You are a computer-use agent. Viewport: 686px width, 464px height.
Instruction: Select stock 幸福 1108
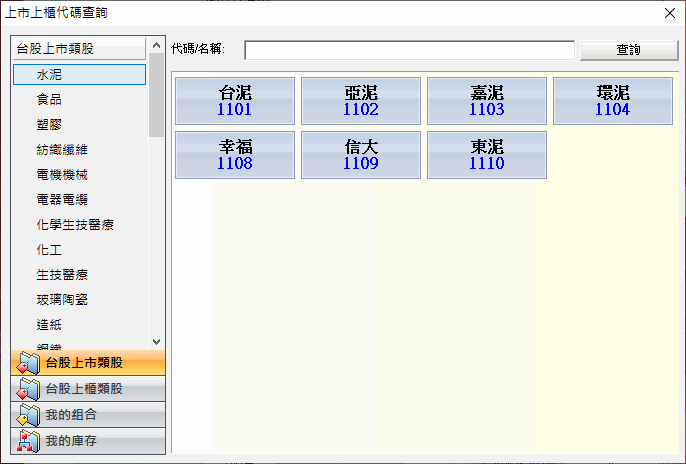tap(235, 154)
